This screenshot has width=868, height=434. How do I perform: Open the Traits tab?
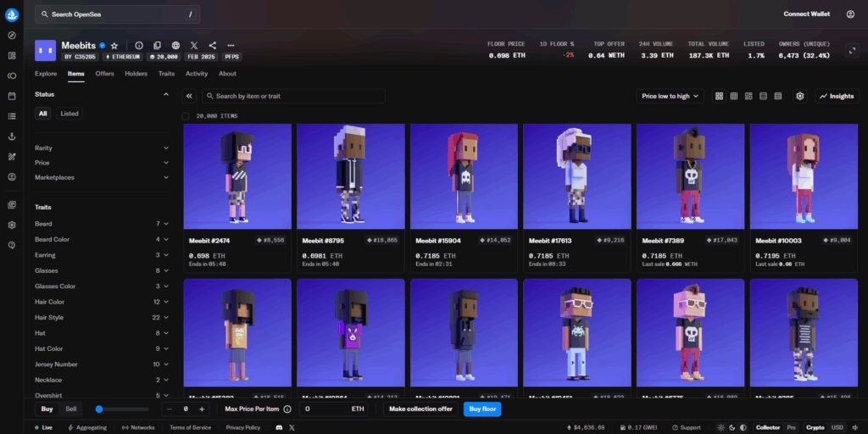[x=167, y=74]
